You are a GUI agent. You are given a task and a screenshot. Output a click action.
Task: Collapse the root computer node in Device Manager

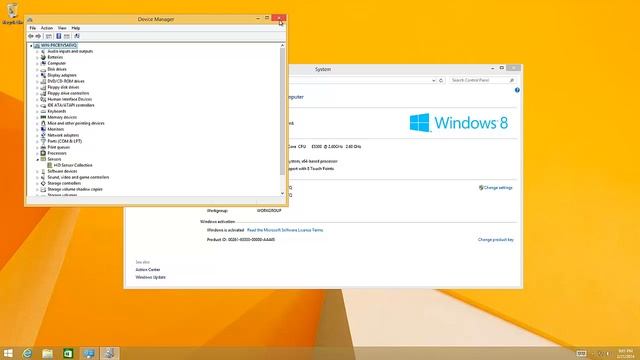pos(31,46)
